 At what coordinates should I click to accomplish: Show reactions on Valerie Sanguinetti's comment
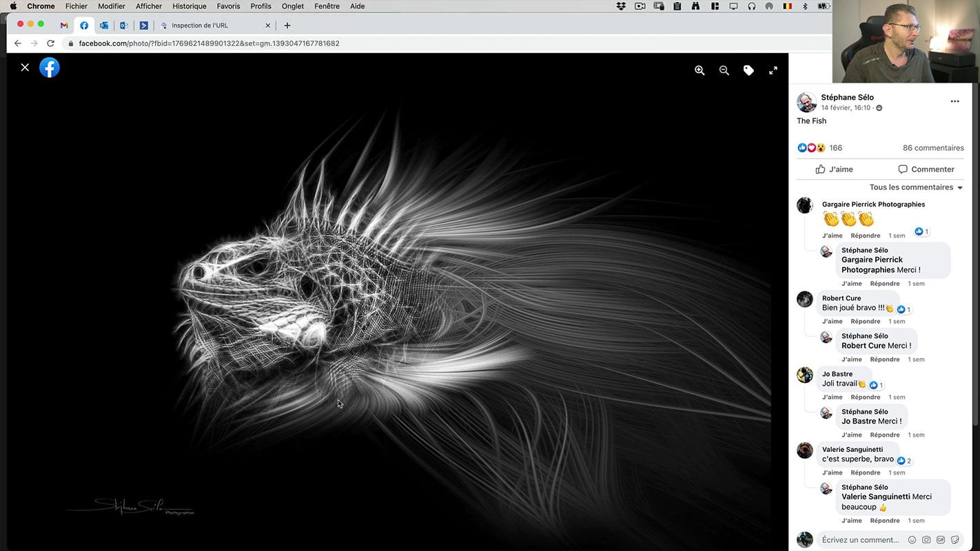[904, 461]
